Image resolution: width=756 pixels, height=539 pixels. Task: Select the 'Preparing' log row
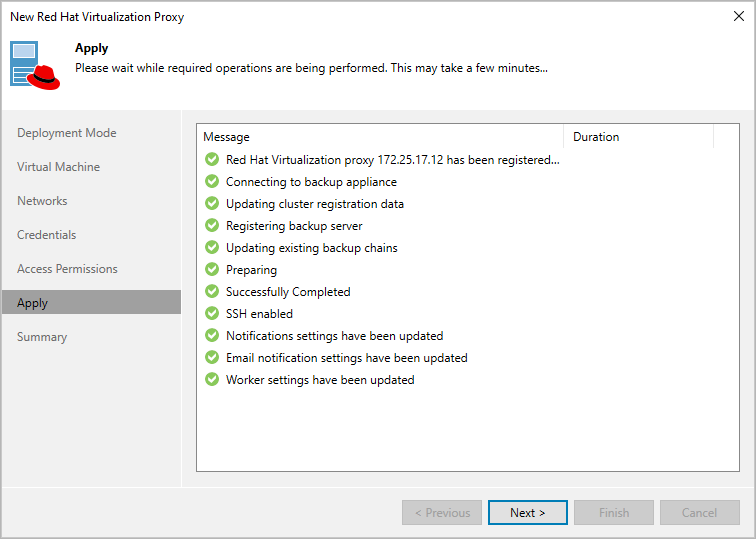click(468, 270)
